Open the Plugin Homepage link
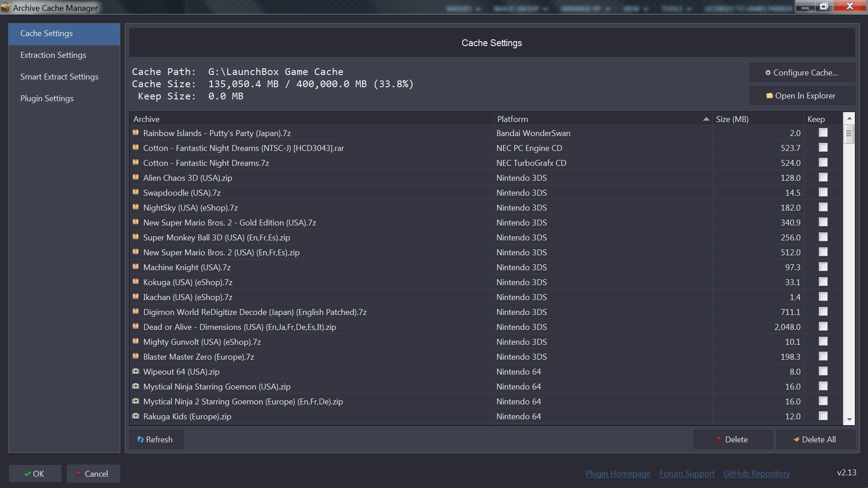Screen dimensions: 868x488 coord(618,473)
